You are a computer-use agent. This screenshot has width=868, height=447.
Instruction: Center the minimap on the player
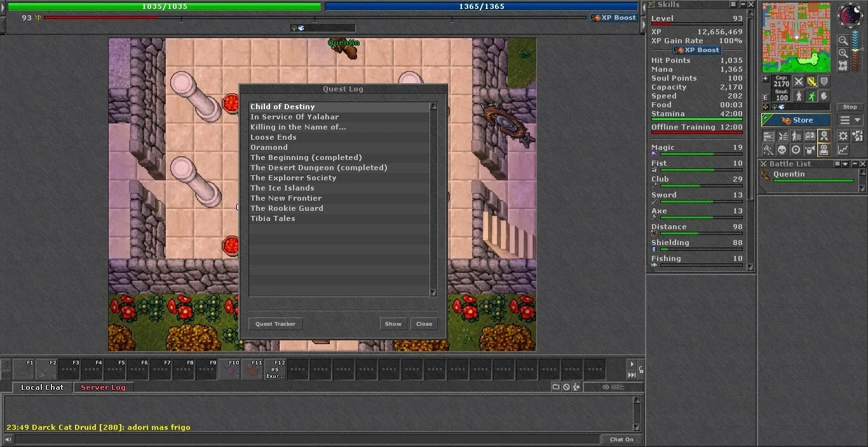click(843, 65)
